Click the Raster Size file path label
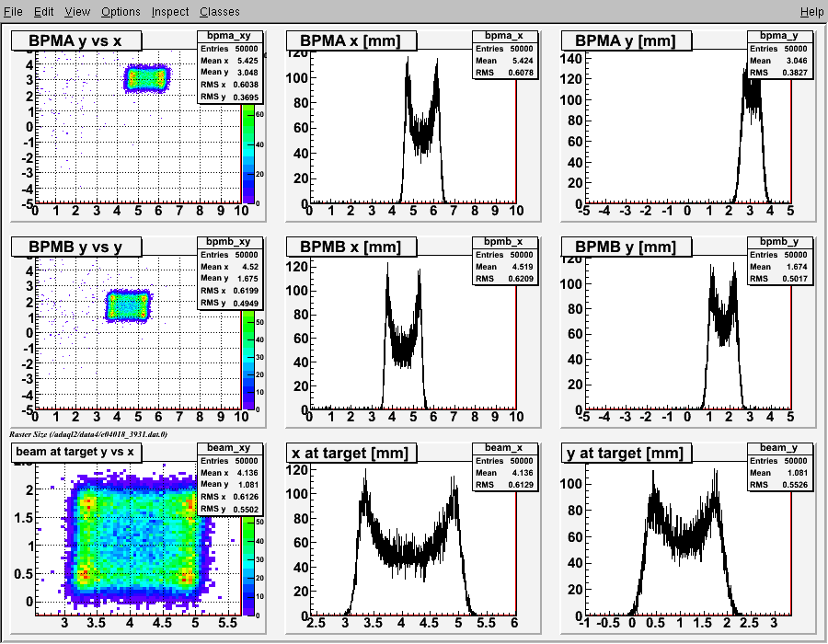The height and width of the screenshot is (644, 828). 88,434
